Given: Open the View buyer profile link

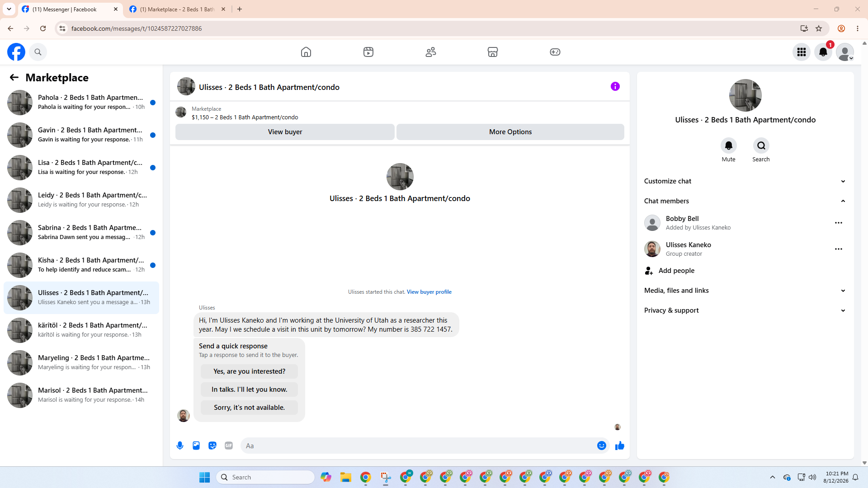Looking at the screenshot, I should click(x=429, y=292).
